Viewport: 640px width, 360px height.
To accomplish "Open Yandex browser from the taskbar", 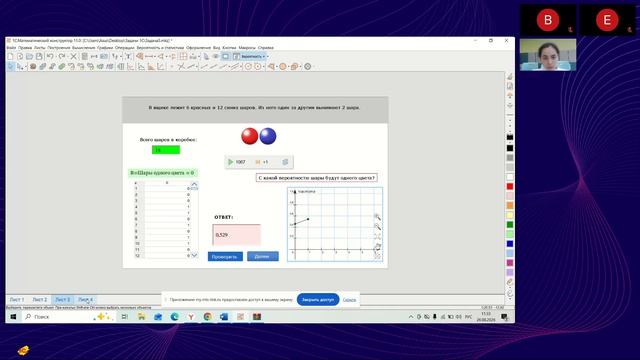I will 191,317.
